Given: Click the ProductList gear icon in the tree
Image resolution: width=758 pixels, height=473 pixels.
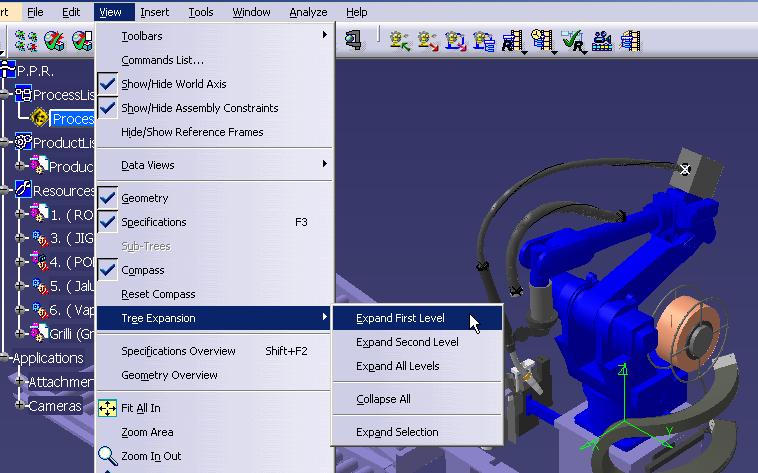Looking at the screenshot, I should point(23,142).
